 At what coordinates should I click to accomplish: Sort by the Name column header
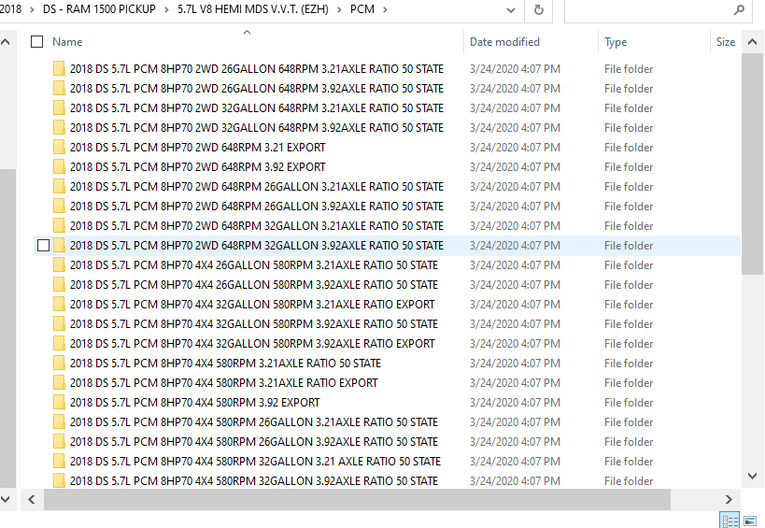click(x=67, y=42)
